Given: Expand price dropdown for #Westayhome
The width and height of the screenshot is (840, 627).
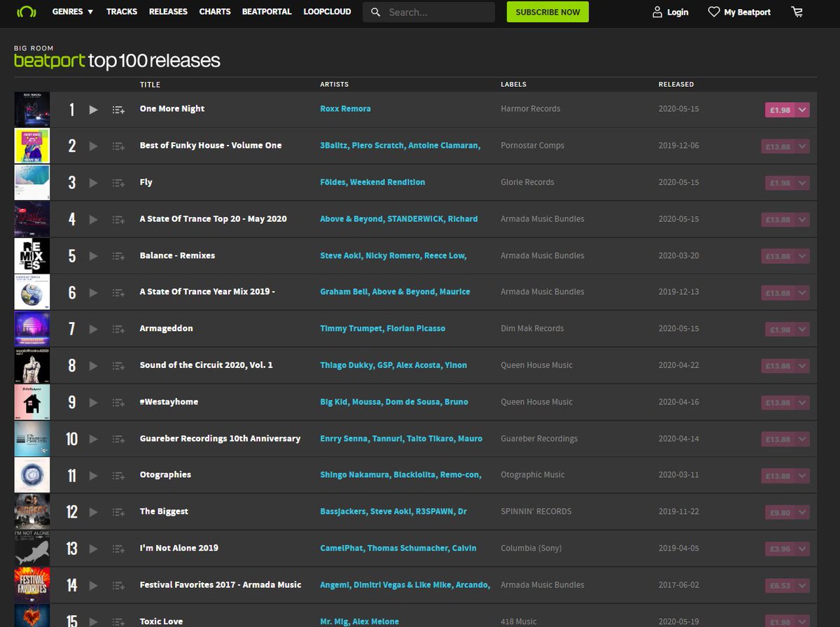Looking at the screenshot, I should coord(802,402).
